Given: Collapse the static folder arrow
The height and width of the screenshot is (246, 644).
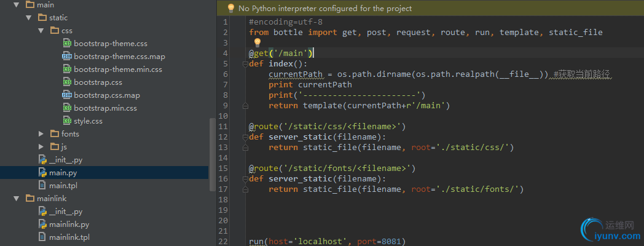Looking at the screenshot, I should (28, 18).
